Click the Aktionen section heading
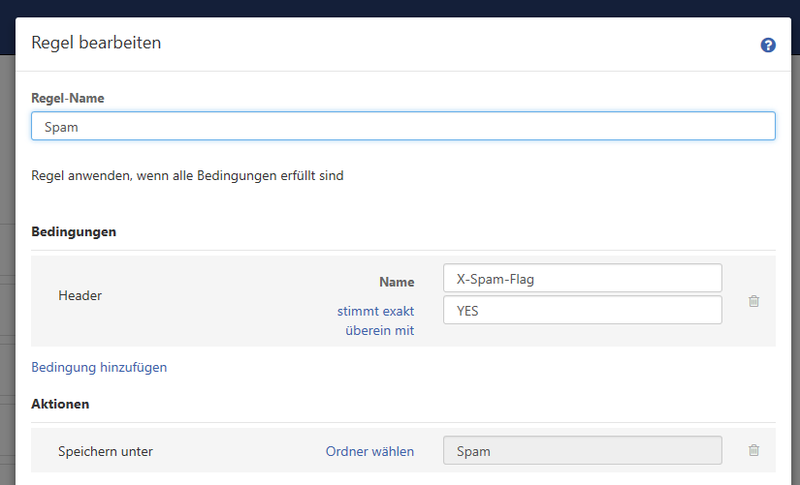 click(x=60, y=404)
